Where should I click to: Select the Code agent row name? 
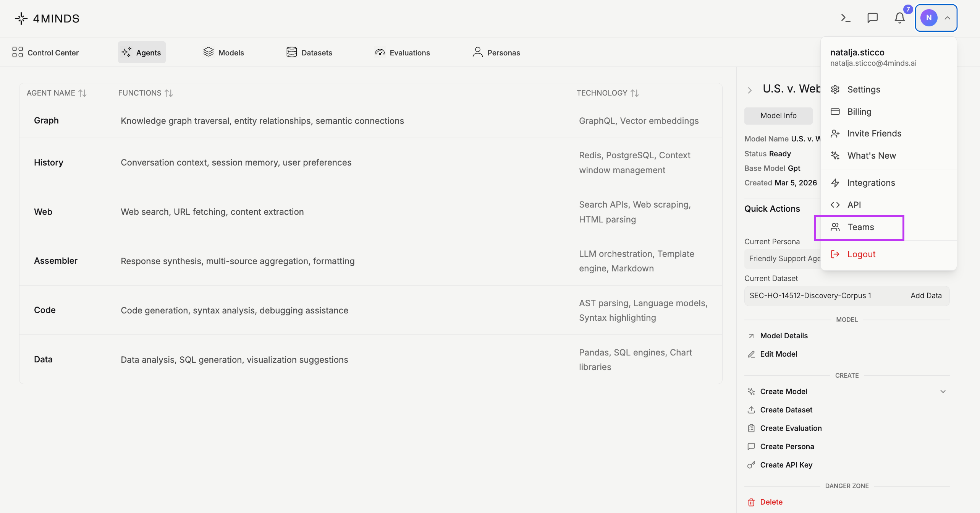[45, 310]
